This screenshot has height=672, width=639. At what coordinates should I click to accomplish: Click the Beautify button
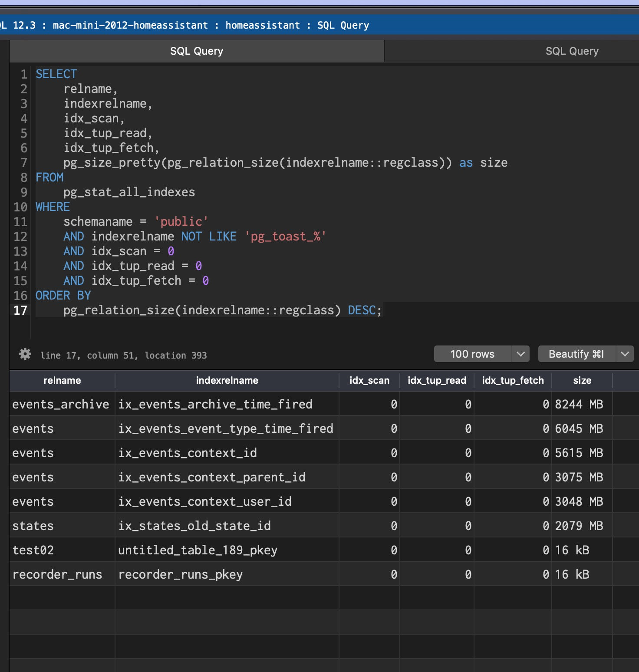(x=576, y=354)
